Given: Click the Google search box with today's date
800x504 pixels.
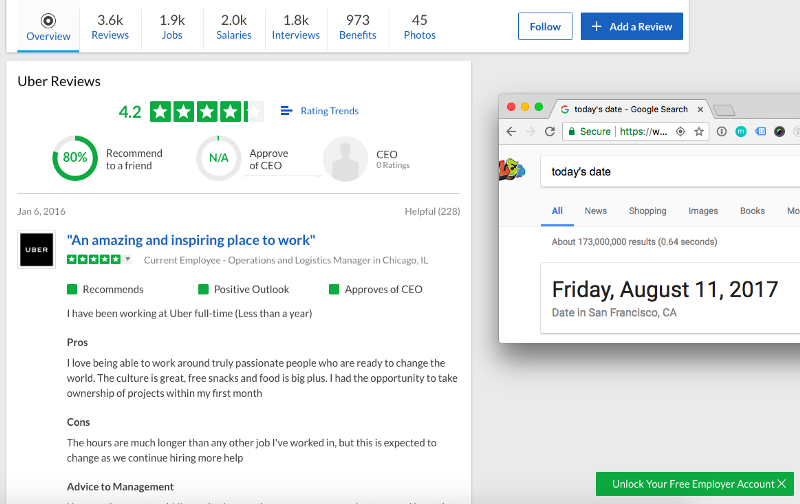Looking at the screenshot, I should [670, 172].
